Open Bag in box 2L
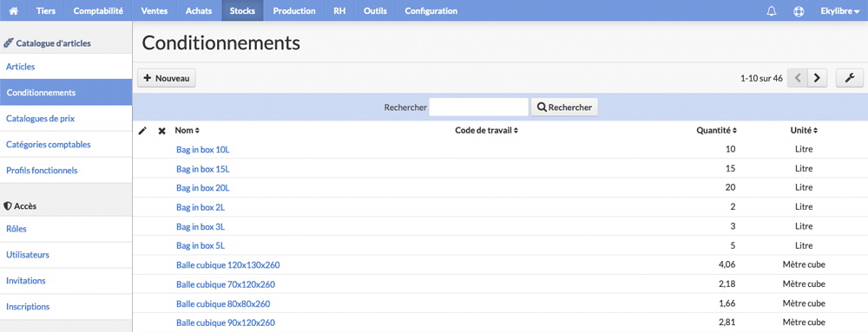This screenshot has width=868, height=332. 201,207
